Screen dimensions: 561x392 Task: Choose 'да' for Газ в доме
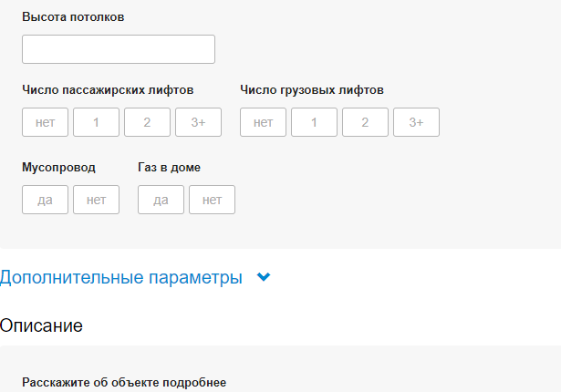pyautogui.click(x=161, y=200)
